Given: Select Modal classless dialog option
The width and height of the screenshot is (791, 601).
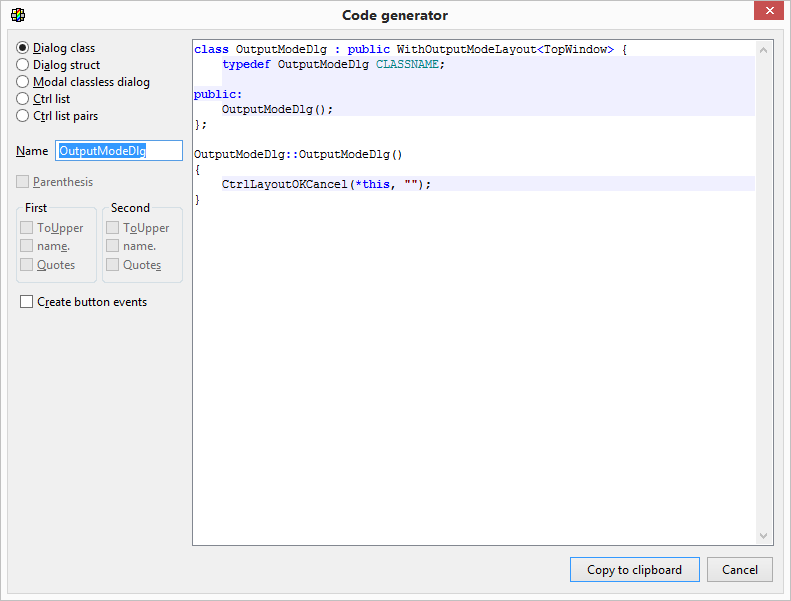Looking at the screenshot, I should point(23,82).
